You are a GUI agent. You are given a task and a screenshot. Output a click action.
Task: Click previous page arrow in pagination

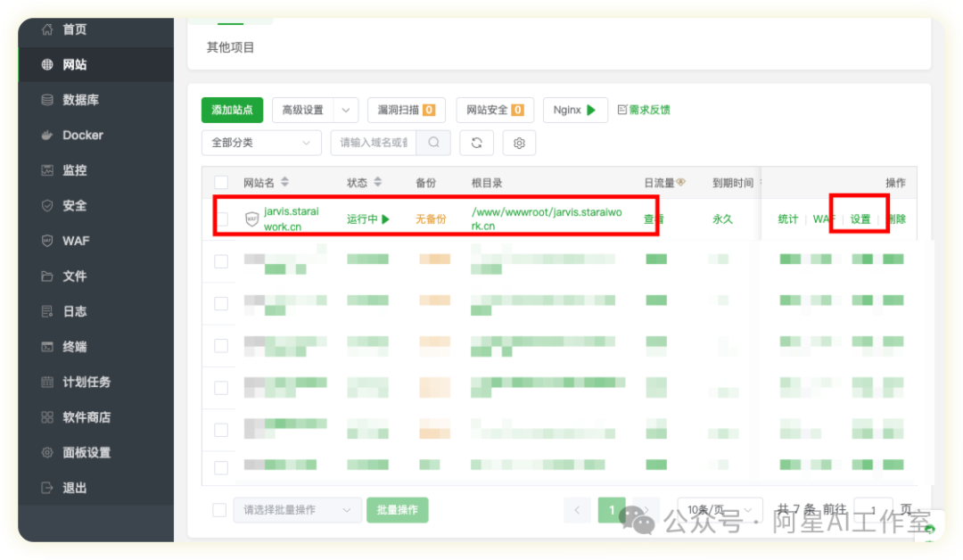point(577,510)
